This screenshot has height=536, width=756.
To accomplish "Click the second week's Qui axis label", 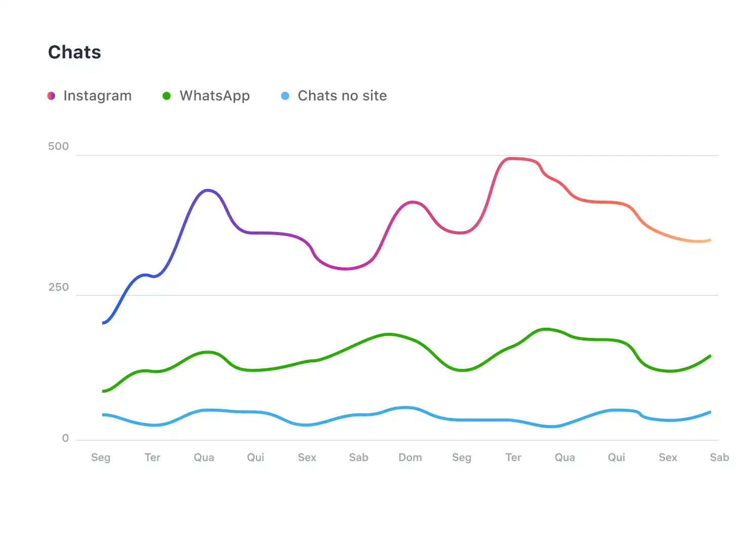I will coord(616,457).
